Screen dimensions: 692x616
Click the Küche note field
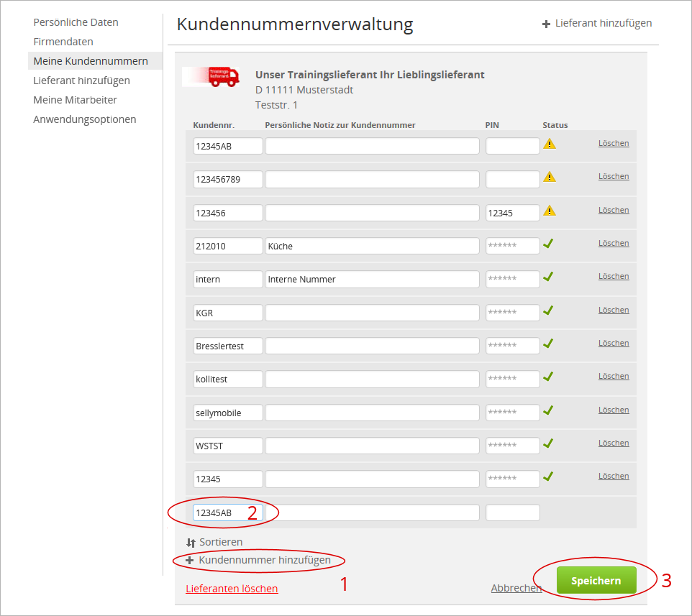(372, 246)
